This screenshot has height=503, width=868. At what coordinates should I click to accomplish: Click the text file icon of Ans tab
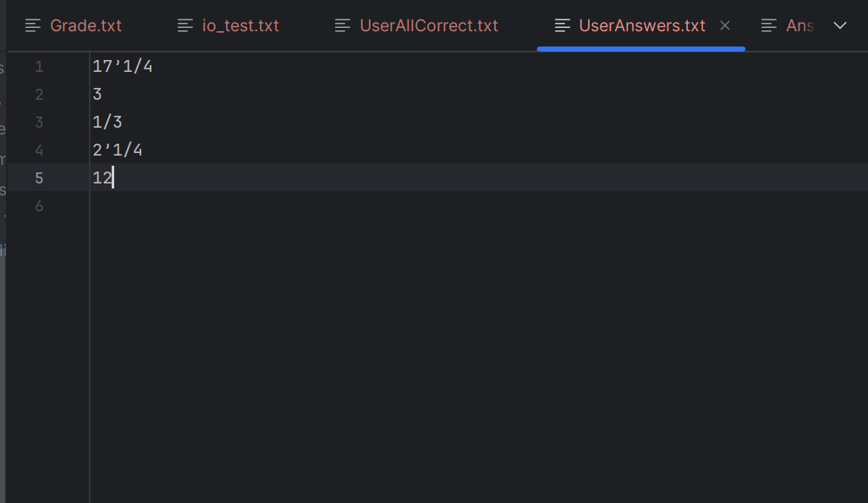coord(769,25)
